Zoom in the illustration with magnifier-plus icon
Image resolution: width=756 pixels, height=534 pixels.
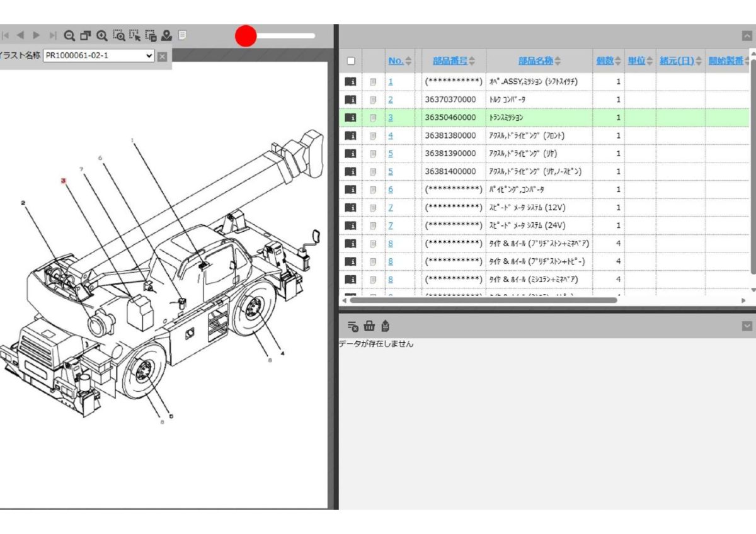101,36
